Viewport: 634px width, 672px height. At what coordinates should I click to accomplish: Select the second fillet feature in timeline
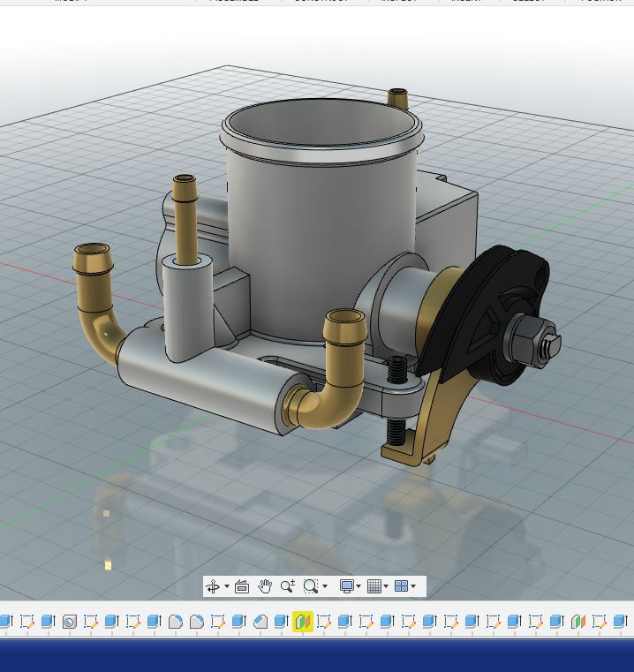(197, 622)
